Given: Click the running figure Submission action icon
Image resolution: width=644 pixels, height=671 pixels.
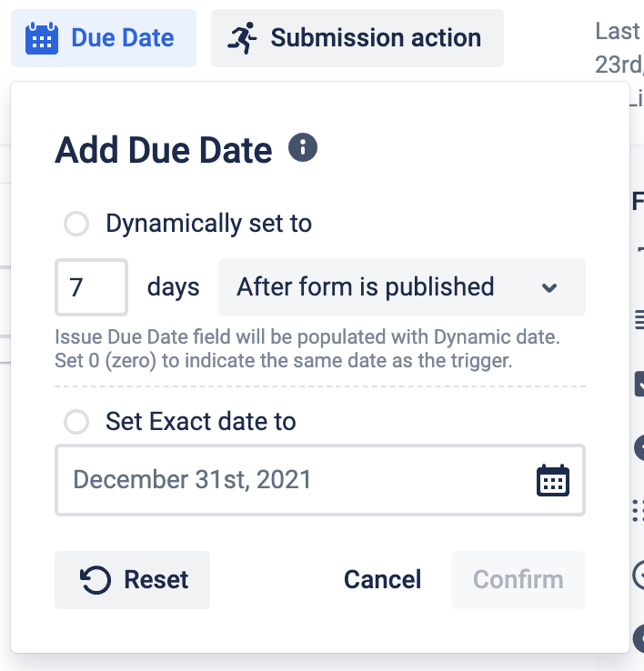Looking at the screenshot, I should click(x=242, y=38).
